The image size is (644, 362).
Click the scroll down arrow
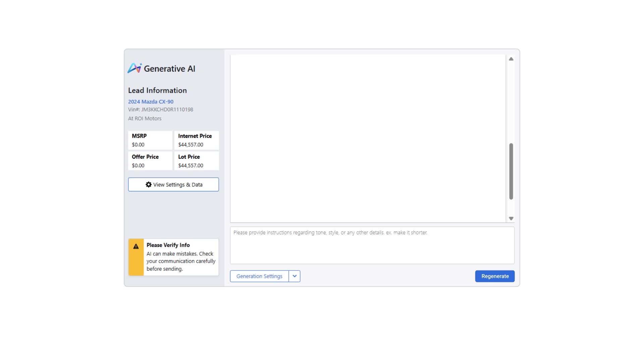(x=511, y=219)
